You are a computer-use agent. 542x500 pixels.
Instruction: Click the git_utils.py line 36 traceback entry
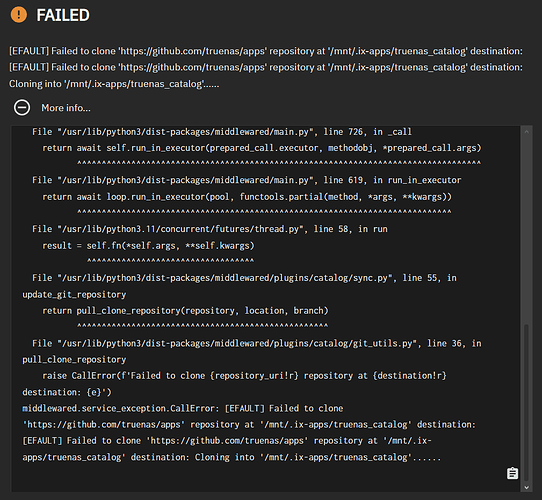pos(252,351)
